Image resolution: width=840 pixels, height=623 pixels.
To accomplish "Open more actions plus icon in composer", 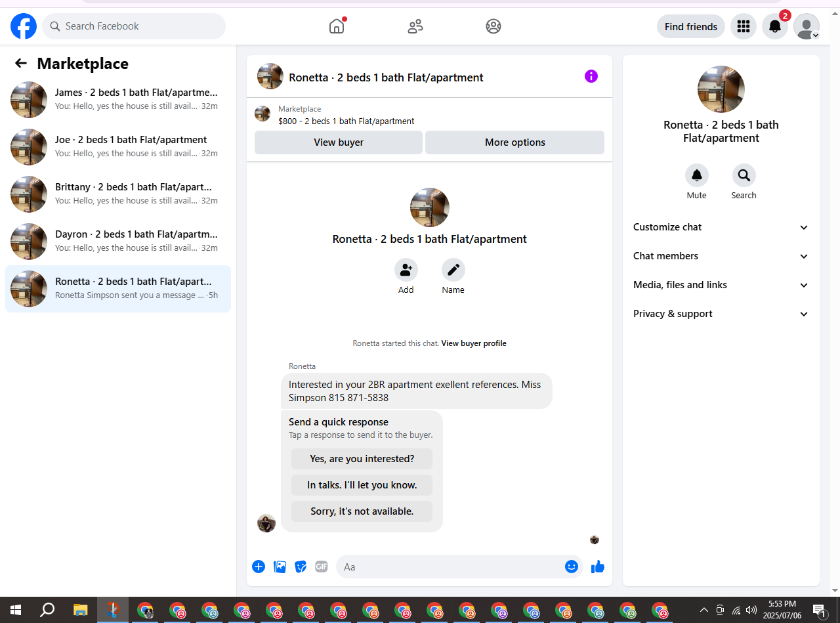I will (x=259, y=567).
